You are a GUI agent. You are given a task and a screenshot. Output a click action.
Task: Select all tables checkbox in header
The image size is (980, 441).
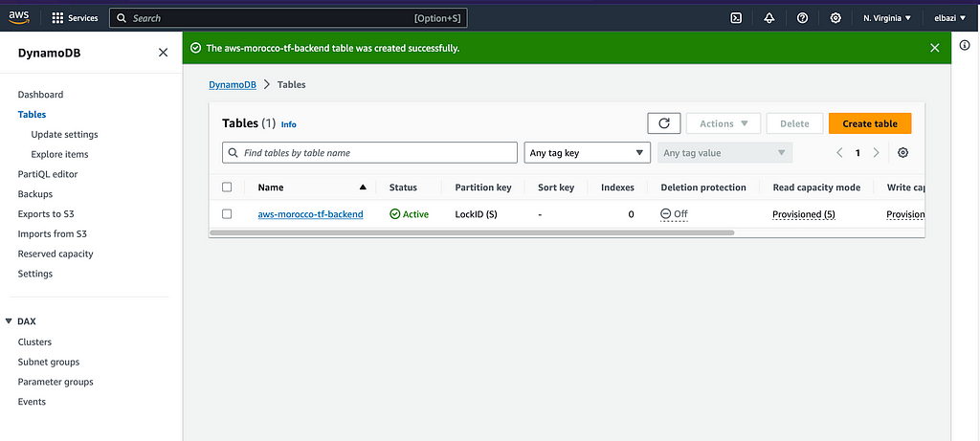coord(227,187)
